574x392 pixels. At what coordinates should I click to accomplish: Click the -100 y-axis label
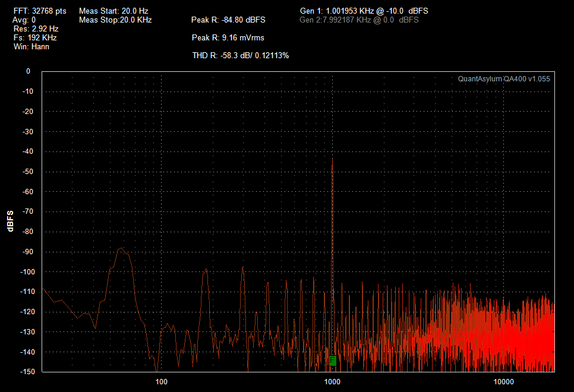[28, 271]
